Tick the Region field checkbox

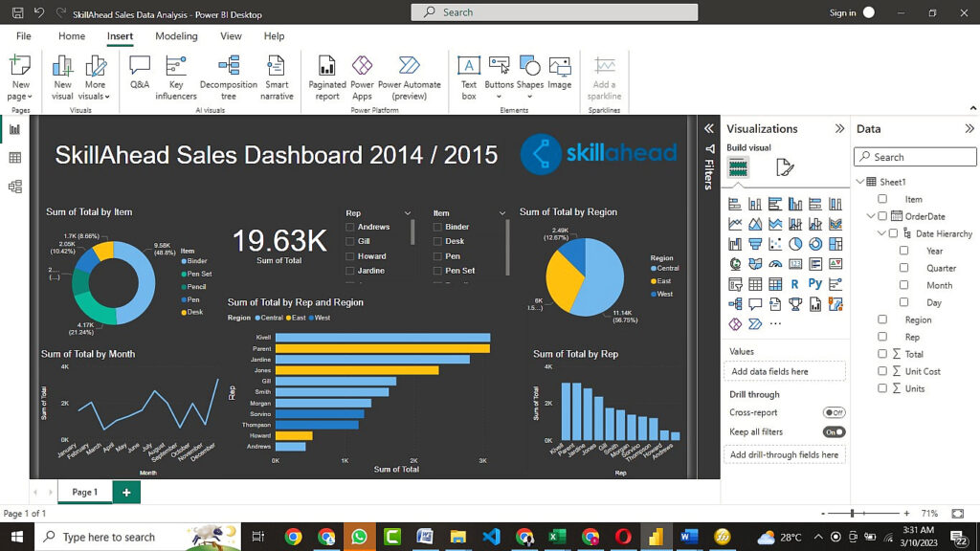point(881,320)
